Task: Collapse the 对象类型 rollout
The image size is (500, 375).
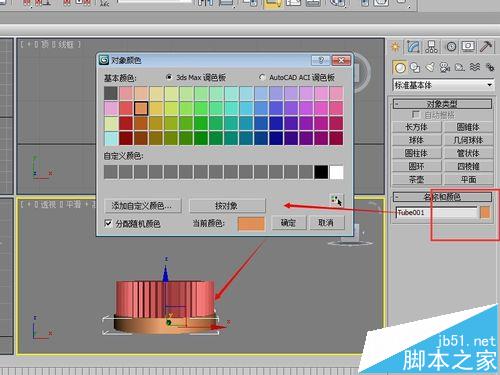Action: pyautogui.click(x=442, y=104)
